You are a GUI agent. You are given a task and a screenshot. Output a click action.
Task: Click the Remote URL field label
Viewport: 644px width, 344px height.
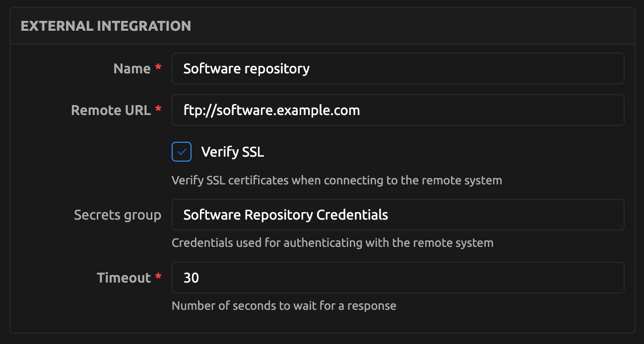111,110
